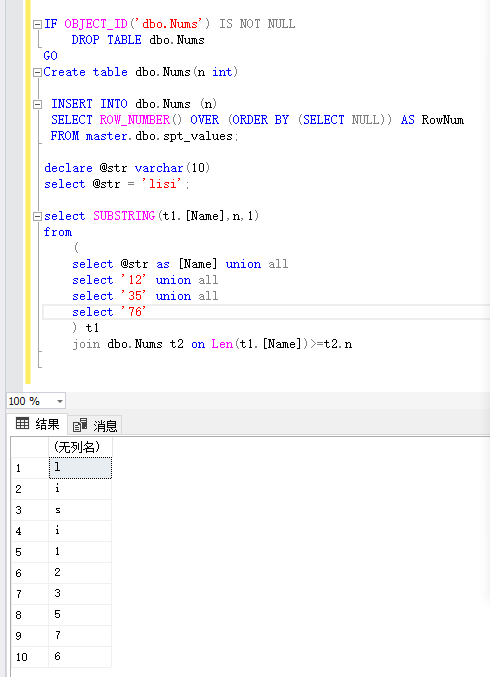Click the SUBSTRING function keyword
This screenshot has width=490, height=677.
[124, 216]
